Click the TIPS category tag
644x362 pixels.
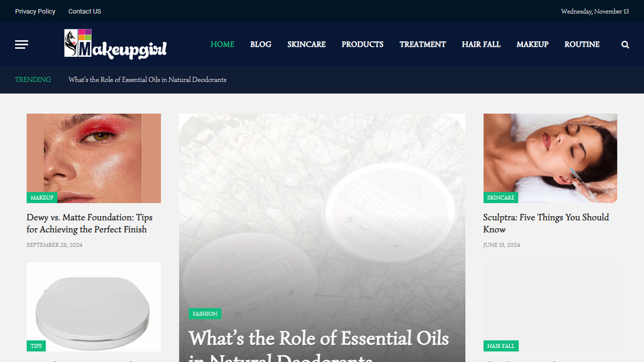coord(36,346)
